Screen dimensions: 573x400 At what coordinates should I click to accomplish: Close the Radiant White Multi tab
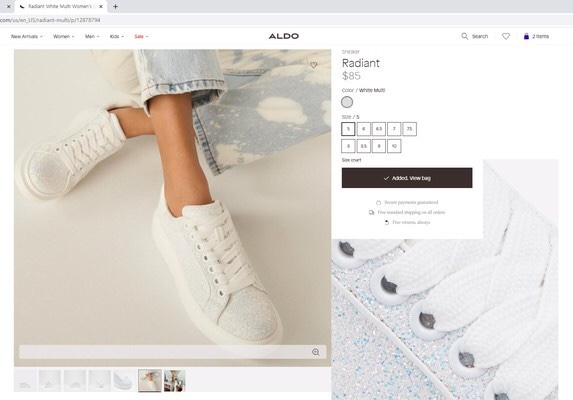[x=101, y=7]
